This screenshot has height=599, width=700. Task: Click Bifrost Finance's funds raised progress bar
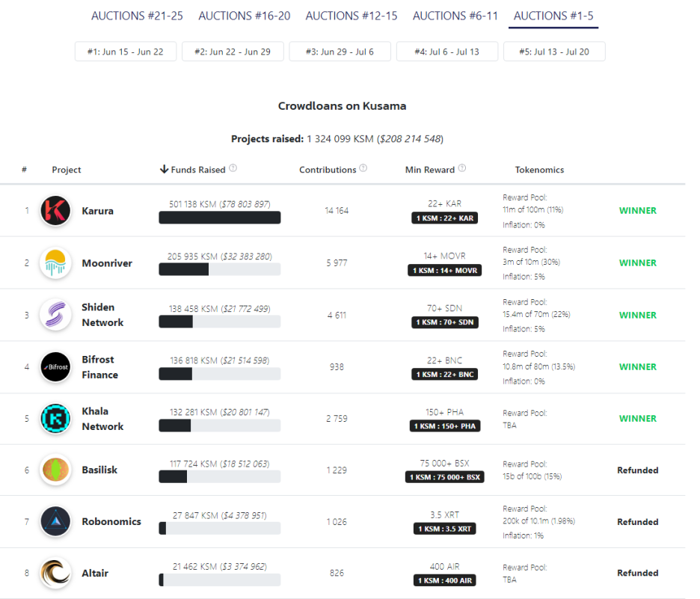click(x=220, y=374)
